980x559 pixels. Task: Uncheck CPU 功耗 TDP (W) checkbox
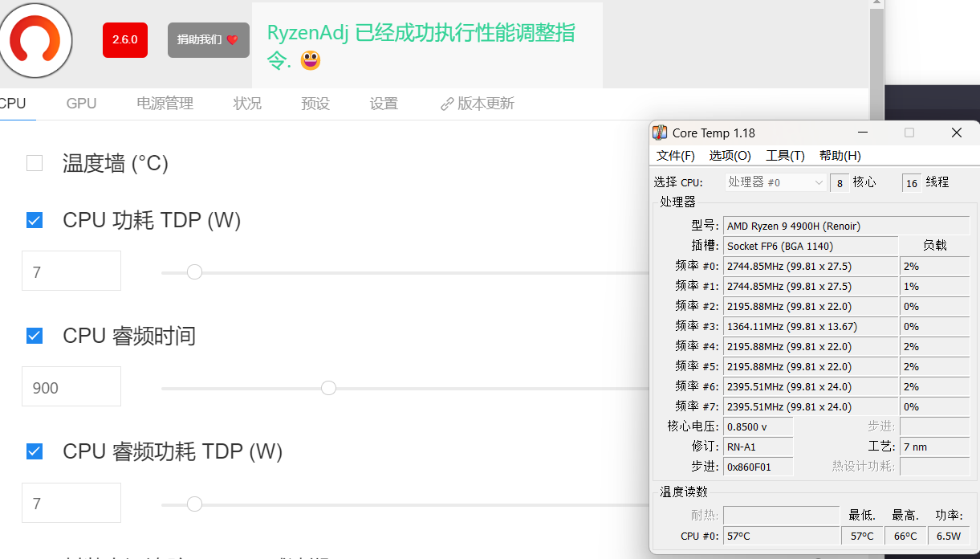pyautogui.click(x=35, y=220)
